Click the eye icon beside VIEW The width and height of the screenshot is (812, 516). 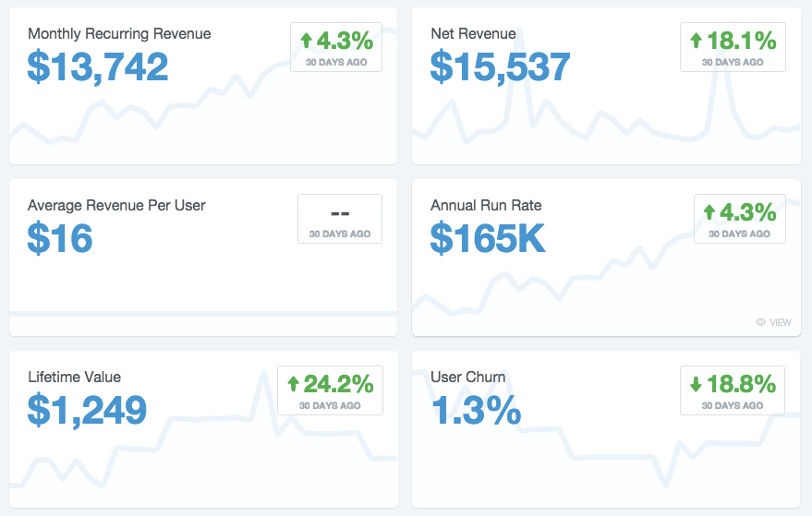point(760,322)
